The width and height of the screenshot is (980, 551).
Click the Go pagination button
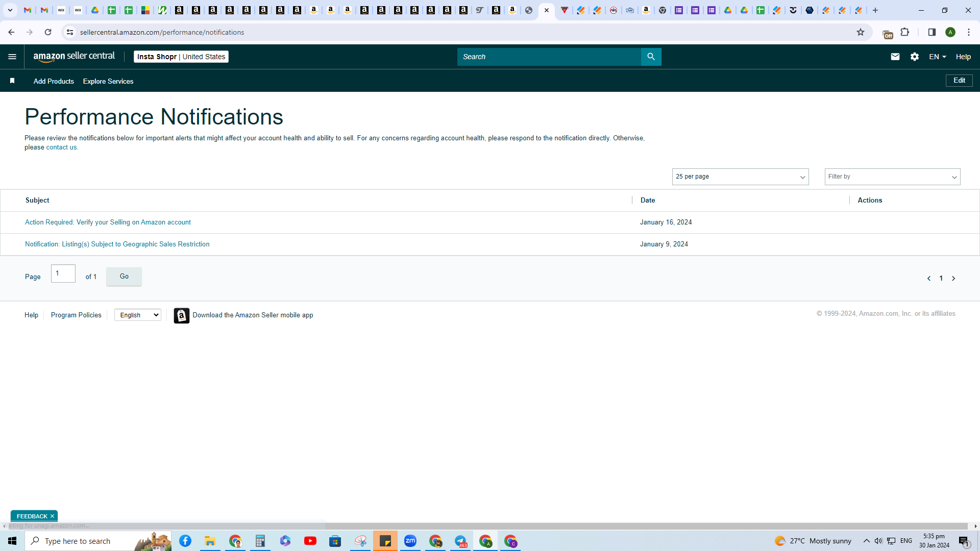[124, 277]
